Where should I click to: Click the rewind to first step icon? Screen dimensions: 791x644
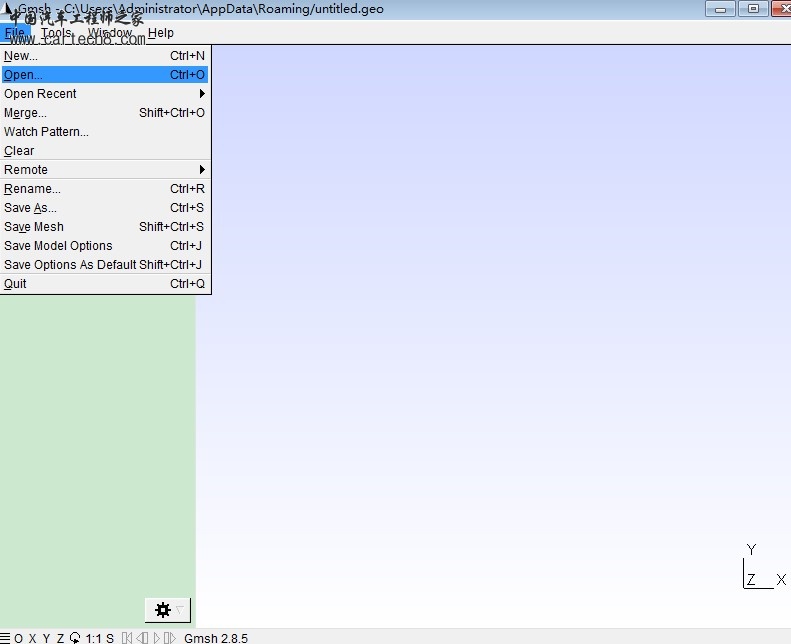click(x=127, y=638)
